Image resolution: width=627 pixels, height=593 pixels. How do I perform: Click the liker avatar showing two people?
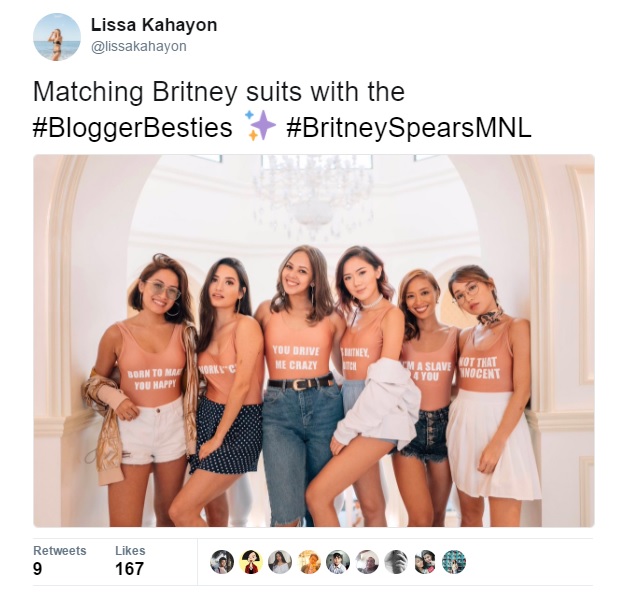click(425, 562)
